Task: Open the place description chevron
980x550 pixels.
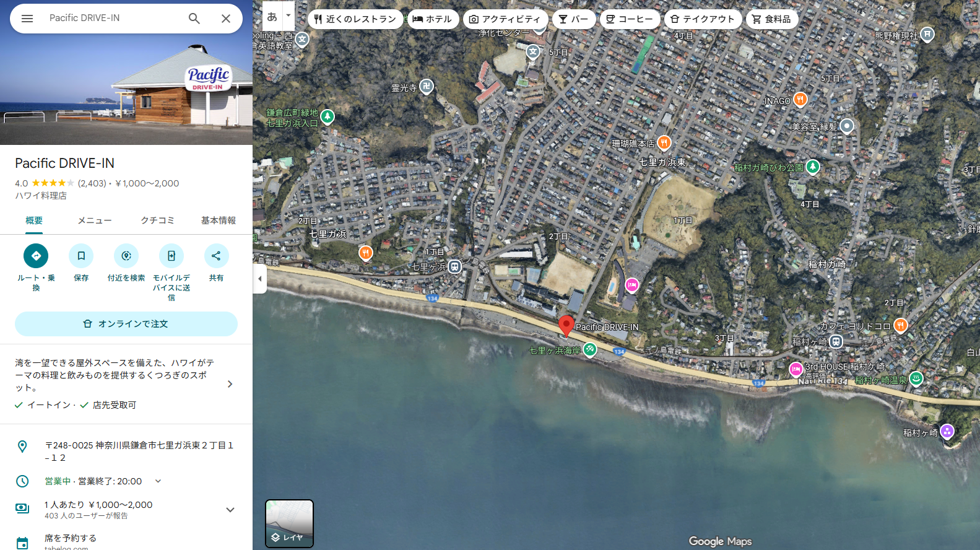Action: (230, 384)
